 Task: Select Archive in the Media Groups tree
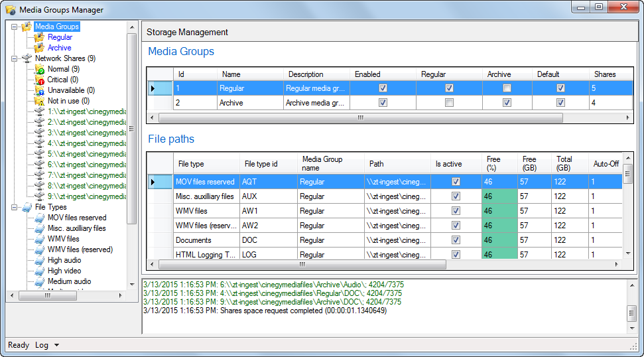(60, 48)
